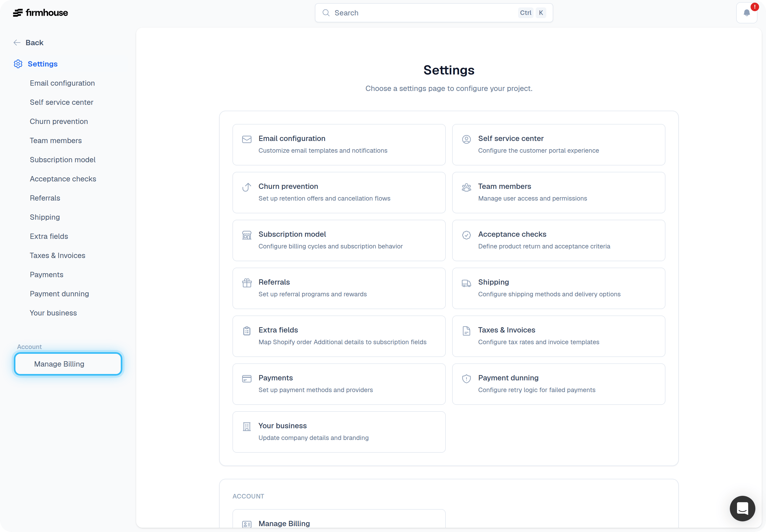Image resolution: width=766 pixels, height=532 pixels.
Task: Click 'Configure tax rates and invoice templates'
Action: 538,342
